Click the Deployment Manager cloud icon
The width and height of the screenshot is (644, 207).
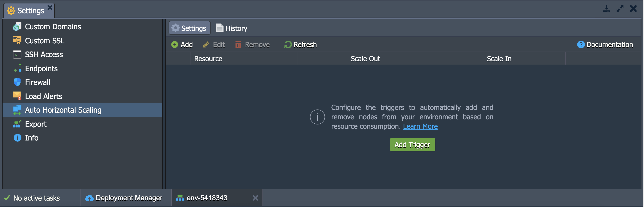point(89,198)
